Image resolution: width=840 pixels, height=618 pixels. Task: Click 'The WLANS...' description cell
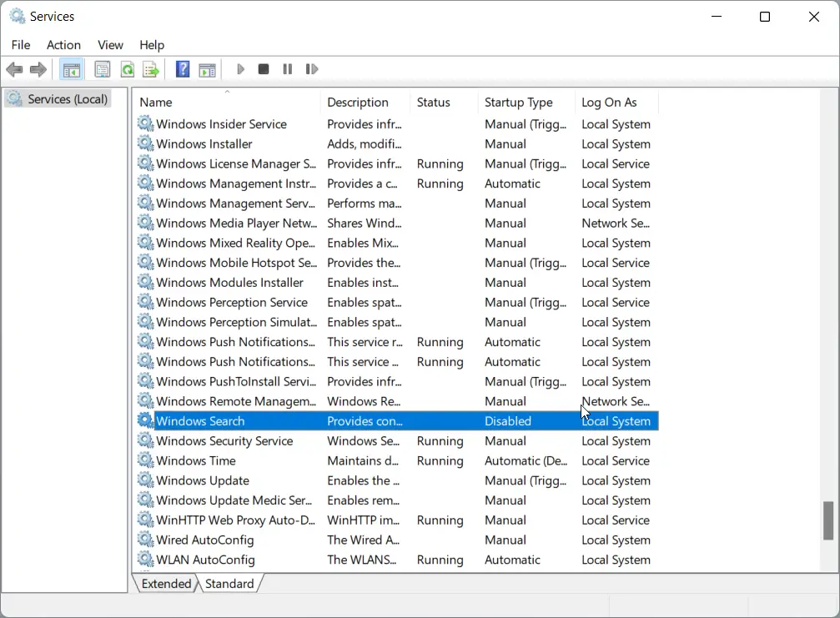pos(361,560)
